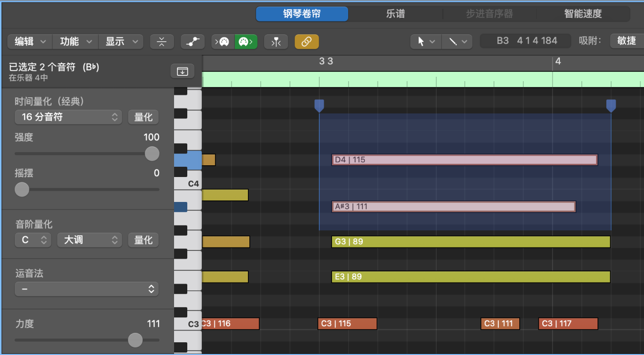Screen dimensions: 644x355
Task: Click the B3 4 1 4 184 position display
Action: pos(527,41)
